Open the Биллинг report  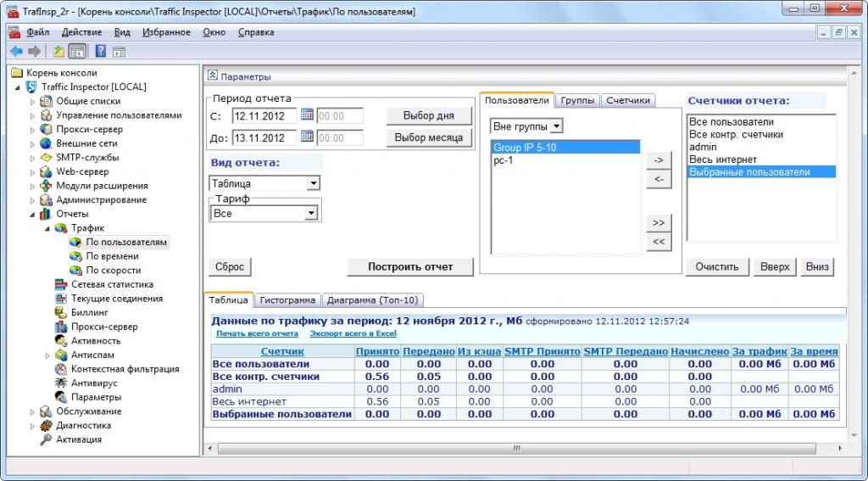pyautogui.click(x=88, y=313)
